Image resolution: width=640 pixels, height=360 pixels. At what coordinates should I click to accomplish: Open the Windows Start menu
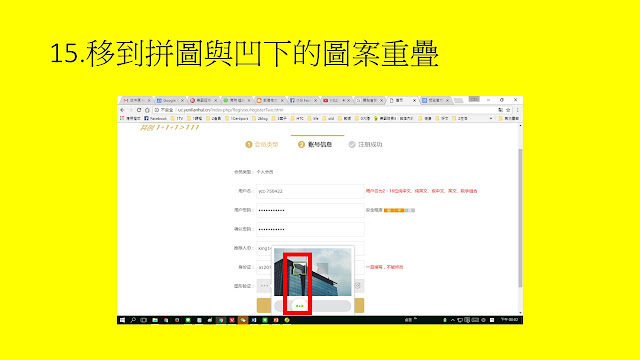click(122, 320)
